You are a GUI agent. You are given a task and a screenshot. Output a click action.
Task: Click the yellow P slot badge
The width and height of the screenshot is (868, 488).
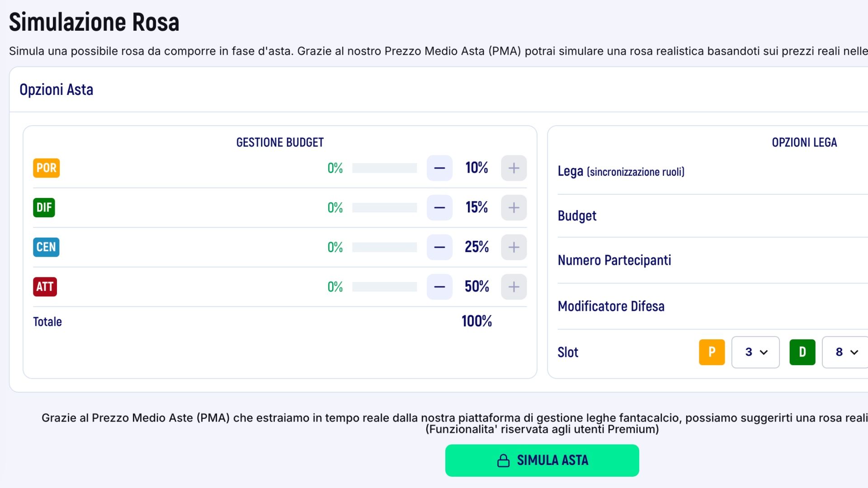click(712, 352)
